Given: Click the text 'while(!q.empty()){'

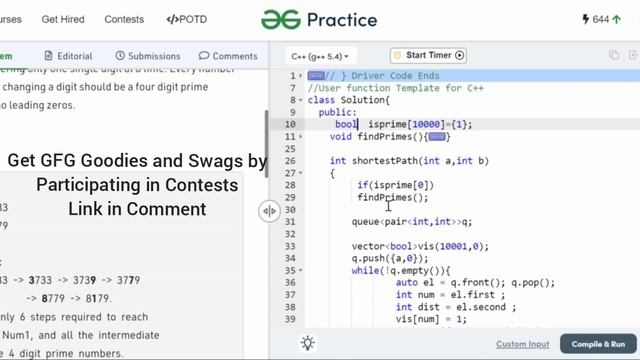Looking at the screenshot, I should (x=401, y=271).
